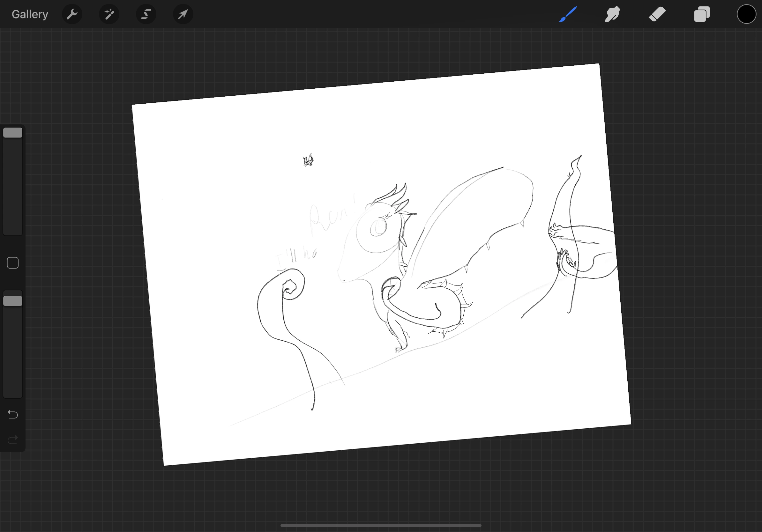Activate the Selection tool
Image resolution: width=762 pixels, height=532 pixels.
[x=146, y=14]
